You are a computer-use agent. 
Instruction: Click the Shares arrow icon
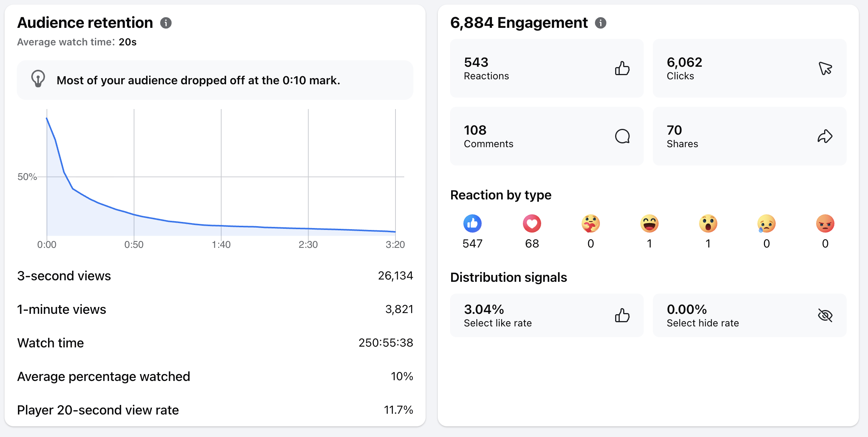[x=825, y=136]
